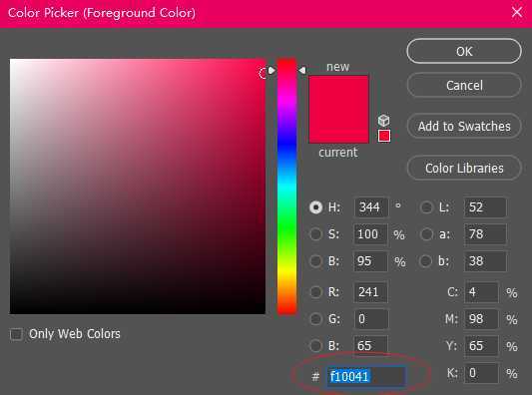The image size is (532, 395).
Task: Click the Lab a field showing 78
Action: tap(485, 234)
